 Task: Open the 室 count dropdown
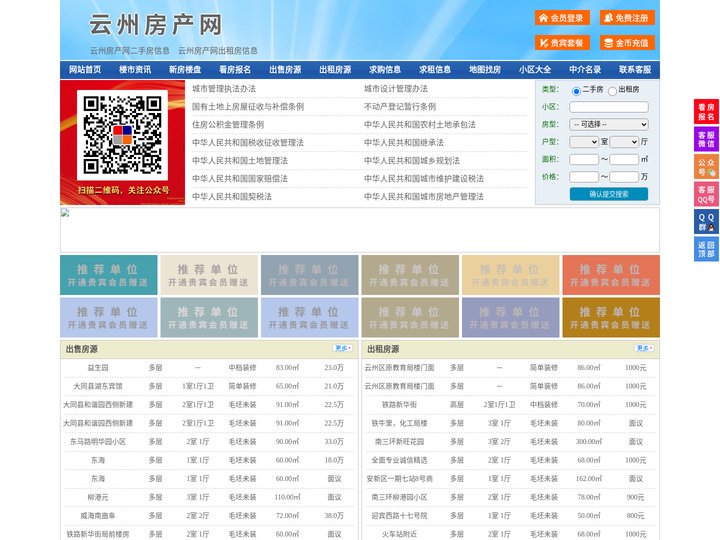(x=584, y=142)
